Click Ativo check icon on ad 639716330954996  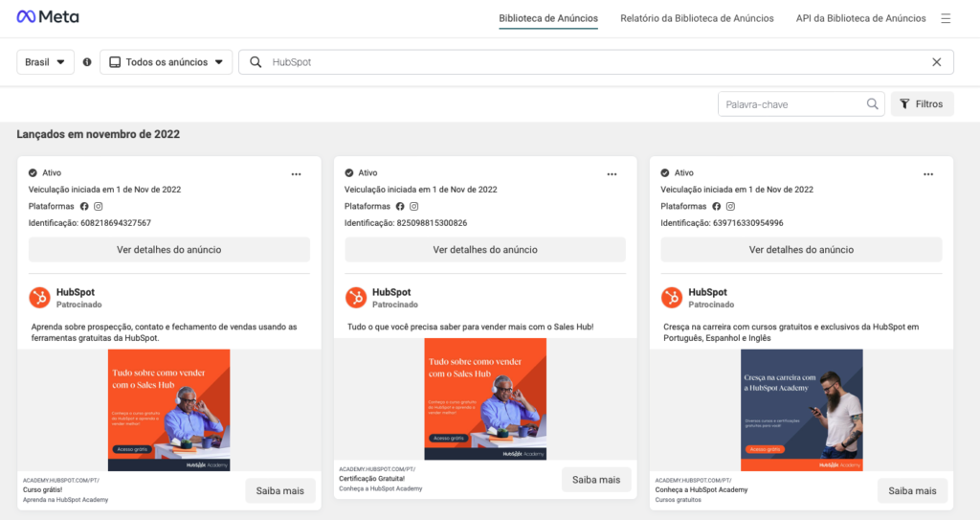665,172
